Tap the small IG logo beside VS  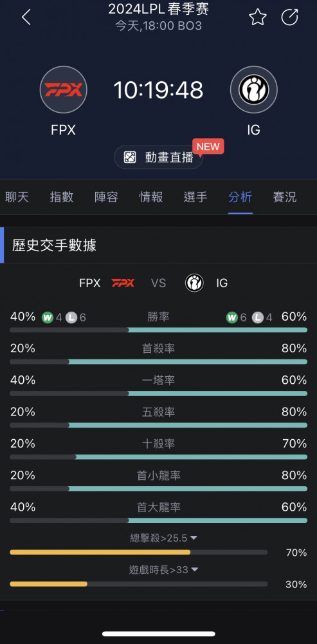pyautogui.click(x=194, y=283)
